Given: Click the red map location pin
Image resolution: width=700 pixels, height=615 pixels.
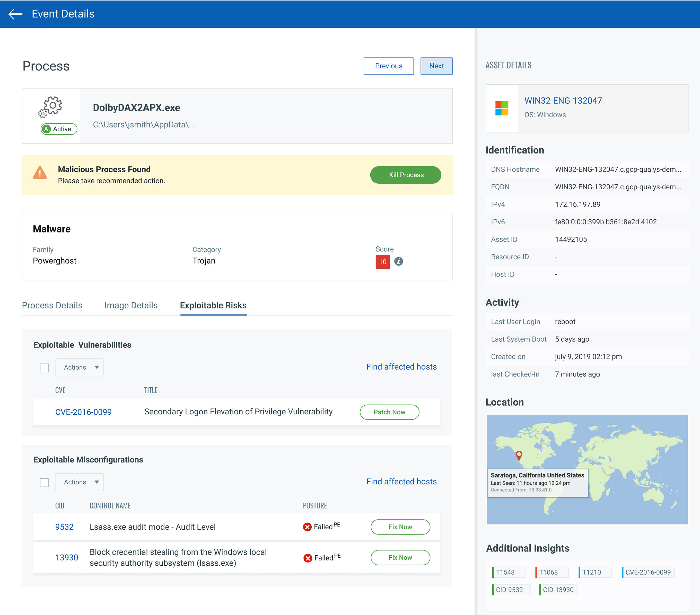Looking at the screenshot, I should pyautogui.click(x=519, y=455).
